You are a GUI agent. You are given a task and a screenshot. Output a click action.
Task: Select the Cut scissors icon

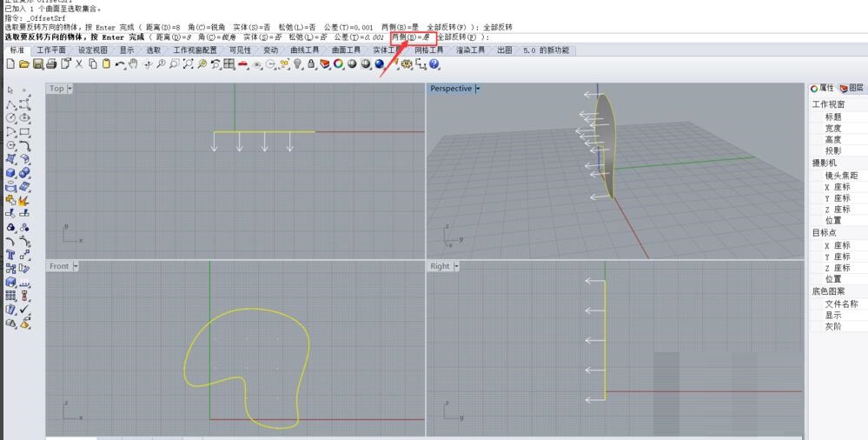point(79,64)
